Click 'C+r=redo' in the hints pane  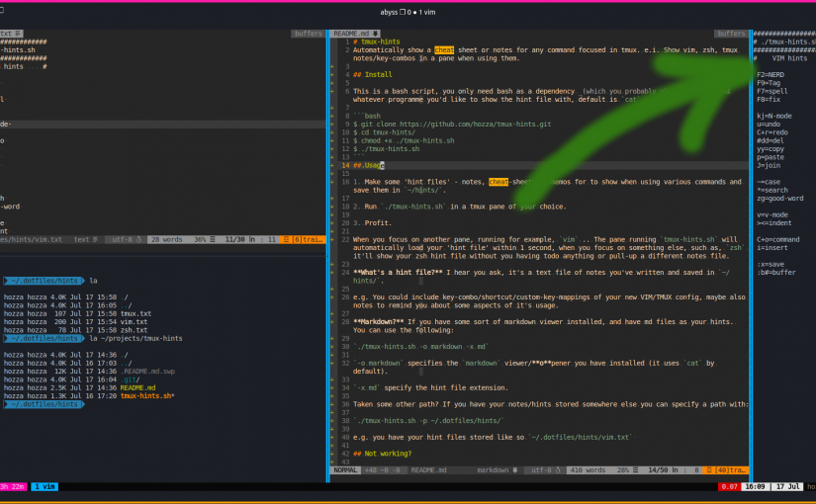tap(771, 132)
